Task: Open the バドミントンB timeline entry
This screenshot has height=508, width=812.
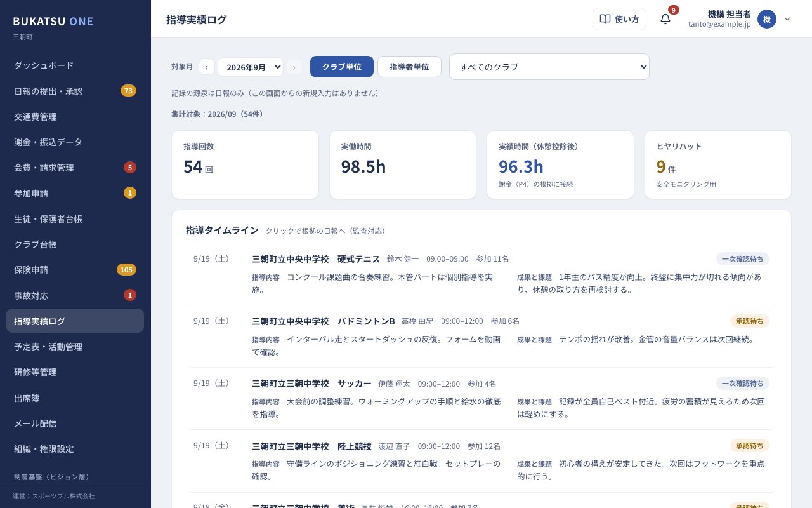Action: pyautogui.click(x=481, y=337)
